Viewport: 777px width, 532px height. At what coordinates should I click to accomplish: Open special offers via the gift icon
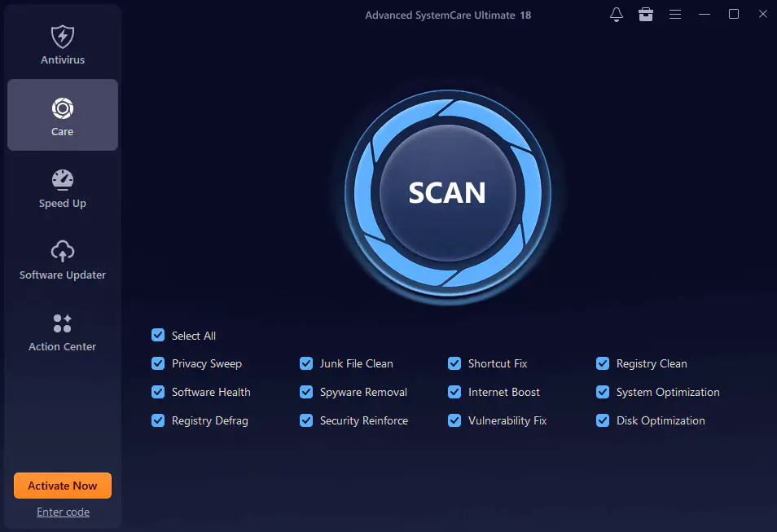646,14
